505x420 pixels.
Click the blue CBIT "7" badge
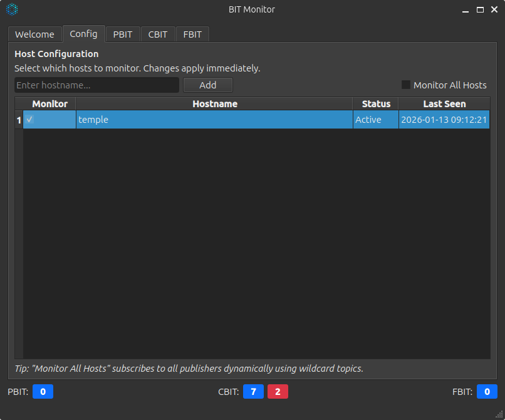253,391
